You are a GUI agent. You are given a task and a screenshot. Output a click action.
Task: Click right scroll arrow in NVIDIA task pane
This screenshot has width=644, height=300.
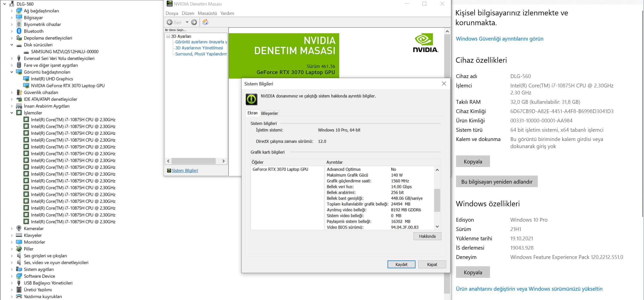click(223, 161)
